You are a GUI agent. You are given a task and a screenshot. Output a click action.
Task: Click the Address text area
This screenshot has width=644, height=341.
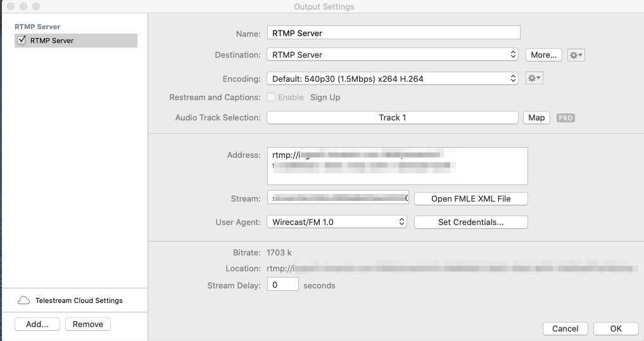(x=397, y=166)
